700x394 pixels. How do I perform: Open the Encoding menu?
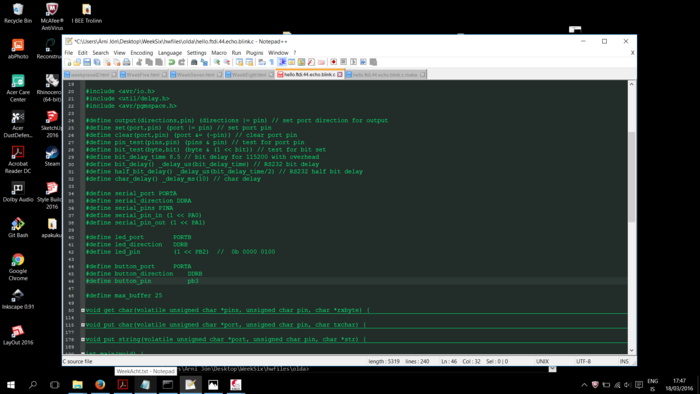click(142, 53)
